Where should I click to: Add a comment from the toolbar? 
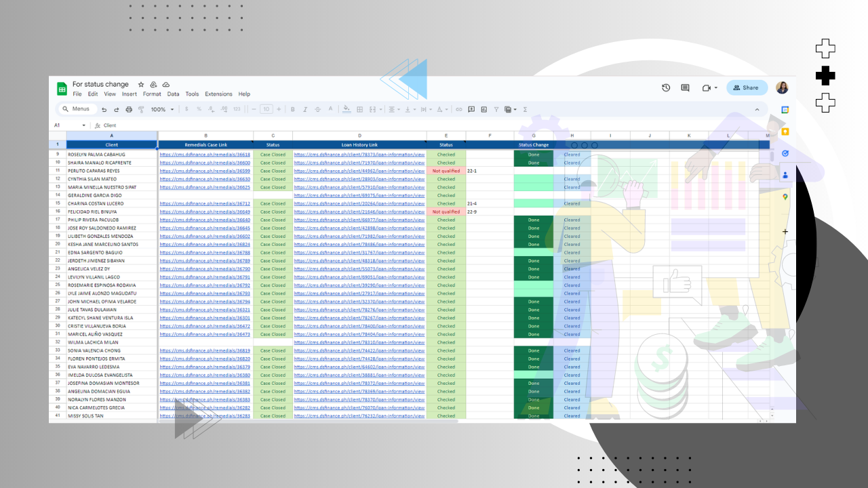471,109
